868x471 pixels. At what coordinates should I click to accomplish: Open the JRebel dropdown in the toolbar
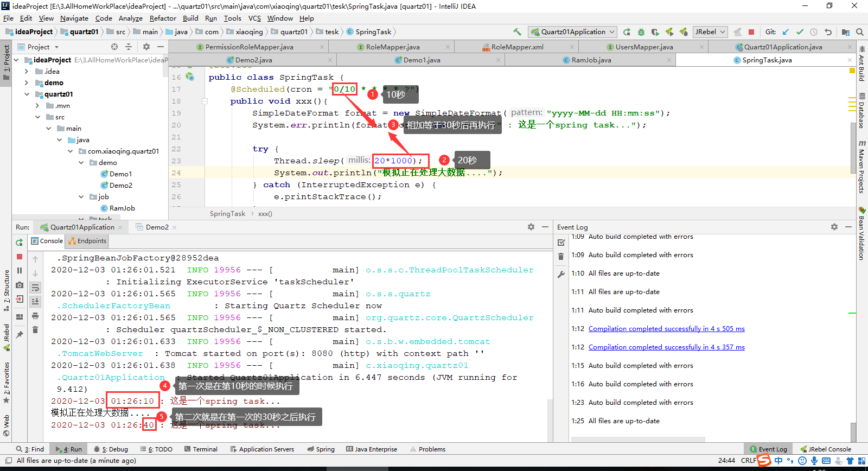(x=710, y=32)
